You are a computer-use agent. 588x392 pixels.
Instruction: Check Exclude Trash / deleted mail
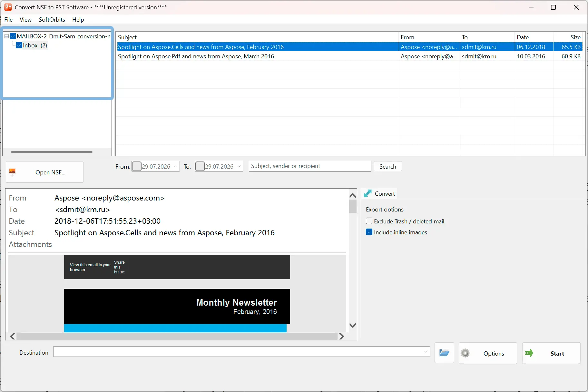[x=369, y=221]
